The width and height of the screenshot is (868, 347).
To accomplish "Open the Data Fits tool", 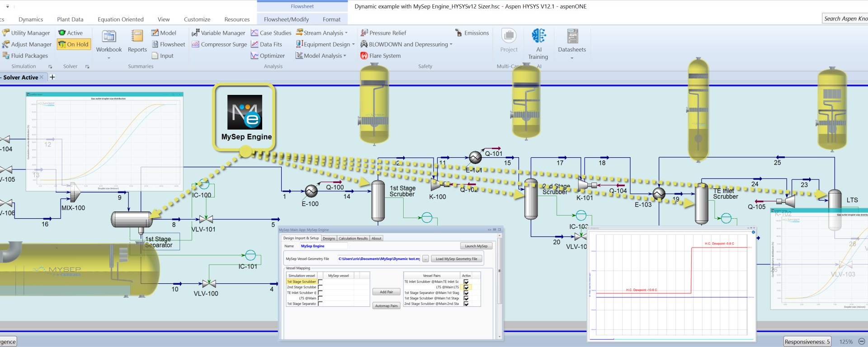I will coord(266,44).
